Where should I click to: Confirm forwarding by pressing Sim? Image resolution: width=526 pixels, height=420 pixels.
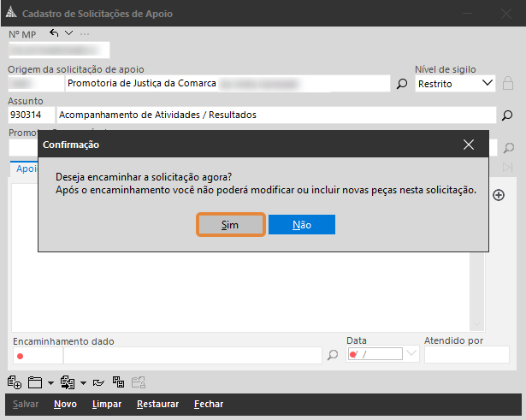point(230,224)
